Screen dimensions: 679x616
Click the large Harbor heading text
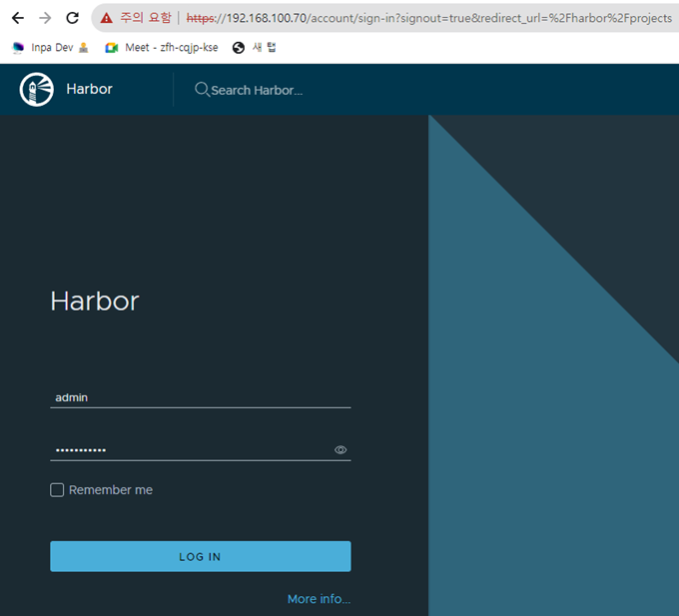pyautogui.click(x=95, y=301)
